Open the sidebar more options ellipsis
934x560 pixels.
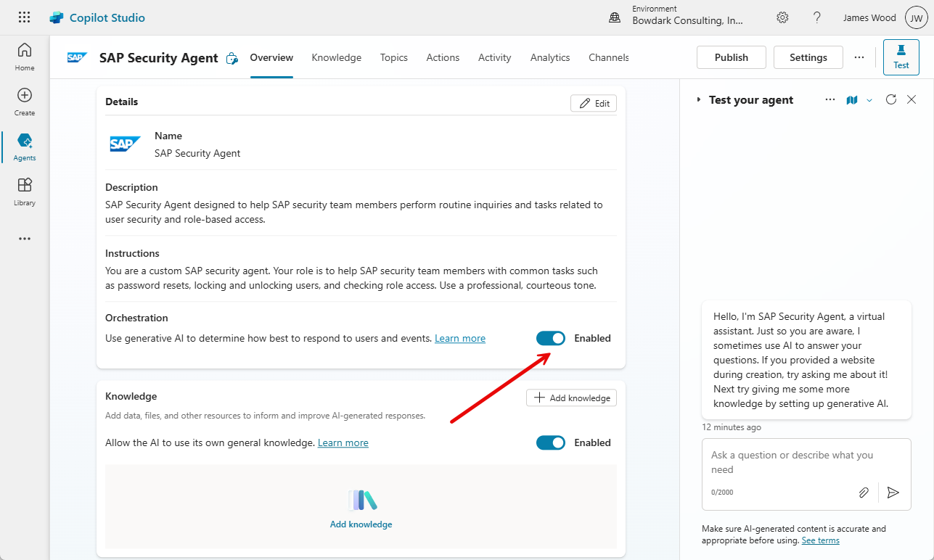tap(25, 239)
